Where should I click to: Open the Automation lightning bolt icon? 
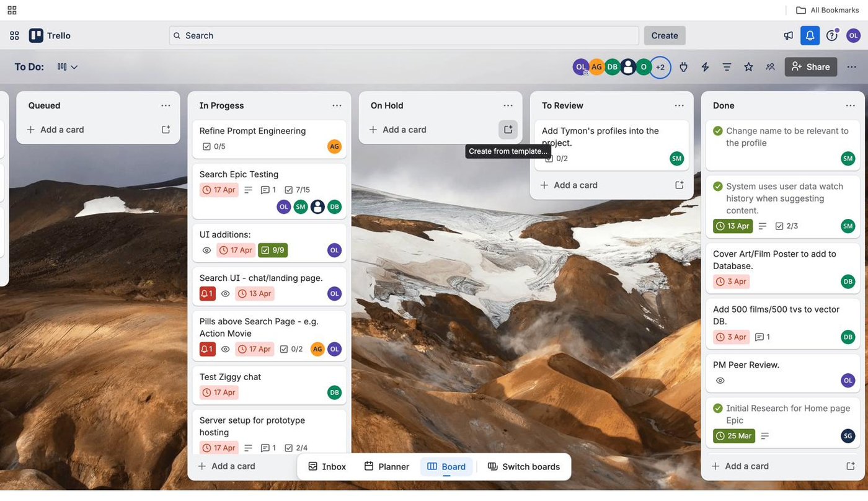pyautogui.click(x=705, y=67)
